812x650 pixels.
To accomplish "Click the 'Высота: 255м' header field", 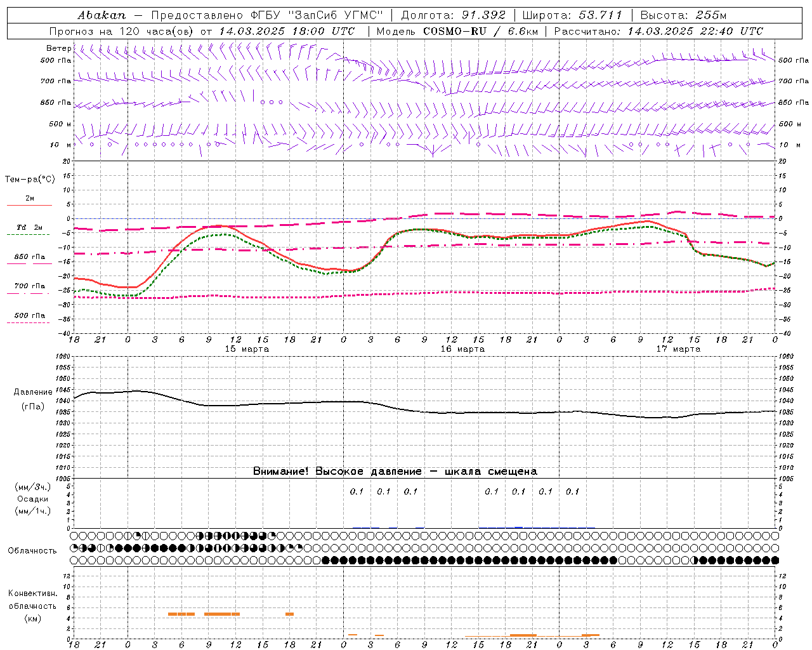I will pyautogui.click(x=683, y=15).
